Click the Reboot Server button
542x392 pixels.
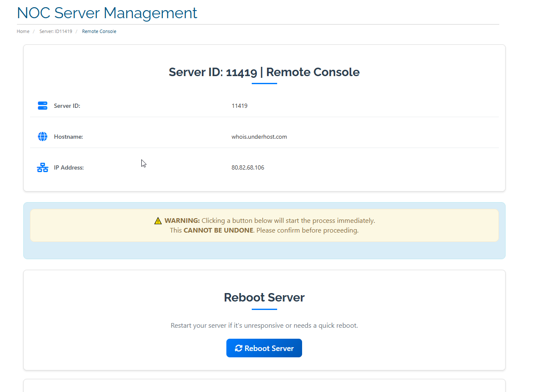pyautogui.click(x=264, y=348)
